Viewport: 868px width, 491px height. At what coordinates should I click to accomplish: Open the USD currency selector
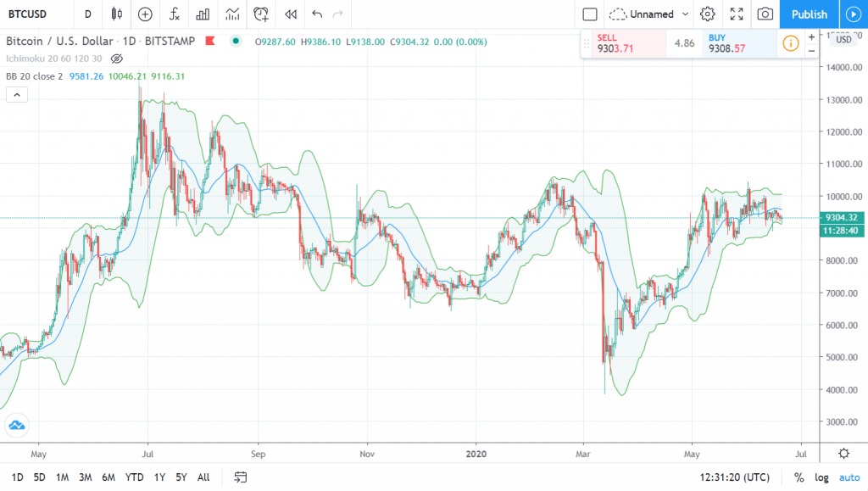[x=843, y=40]
